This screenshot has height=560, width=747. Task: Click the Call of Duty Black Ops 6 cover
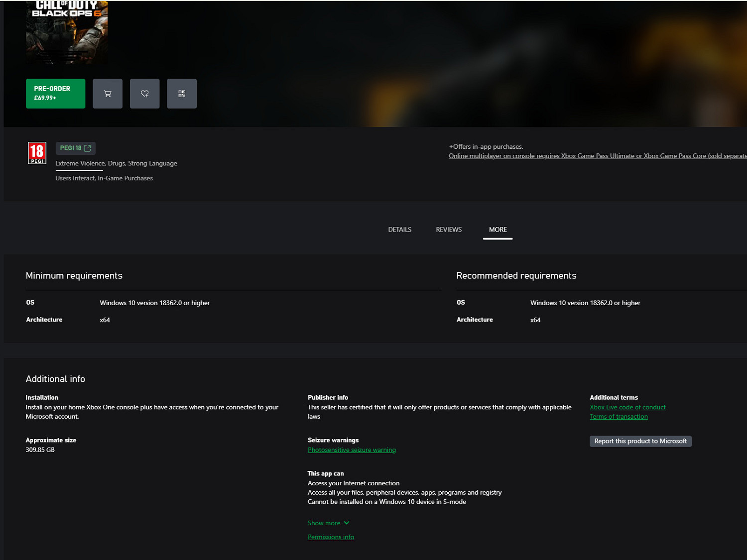click(x=67, y=31)
